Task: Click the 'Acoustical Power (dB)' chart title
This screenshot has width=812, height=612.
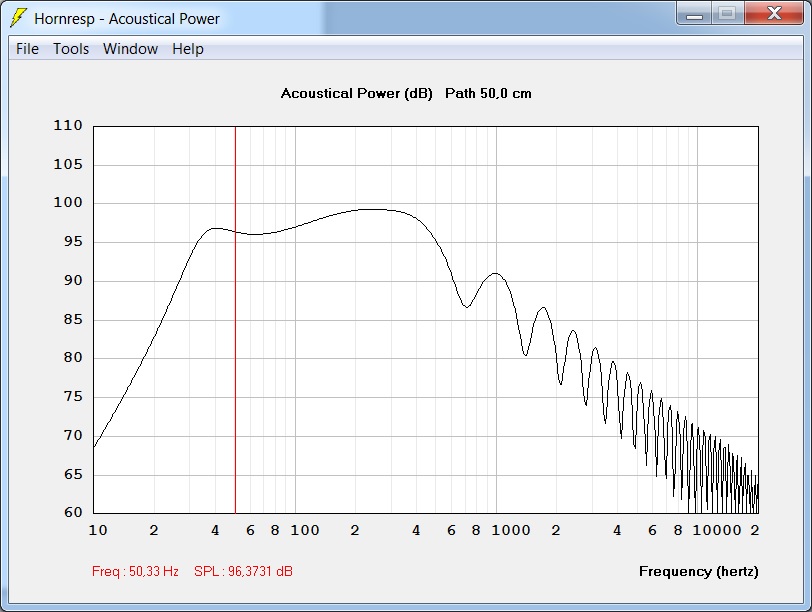Action: pyautogui.click(x=356, y=93)
